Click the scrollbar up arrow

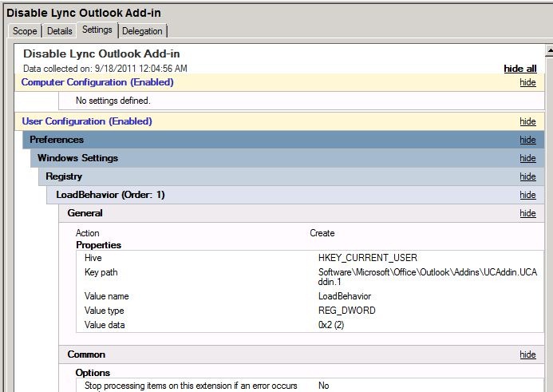coord(549,51)
